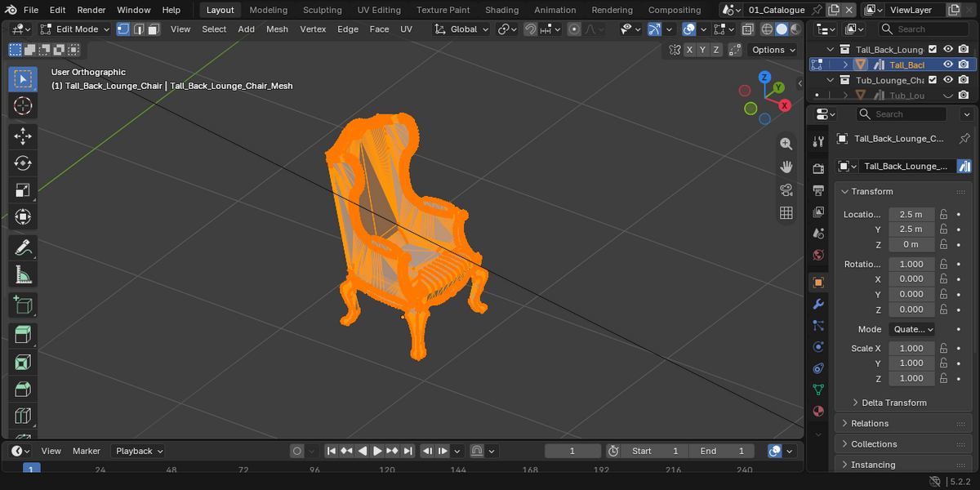Image resolution: width=980 pixels, height=490 pixels.
Task: Select the 3D Cursor tool
Action: click(x=23, y=106)
